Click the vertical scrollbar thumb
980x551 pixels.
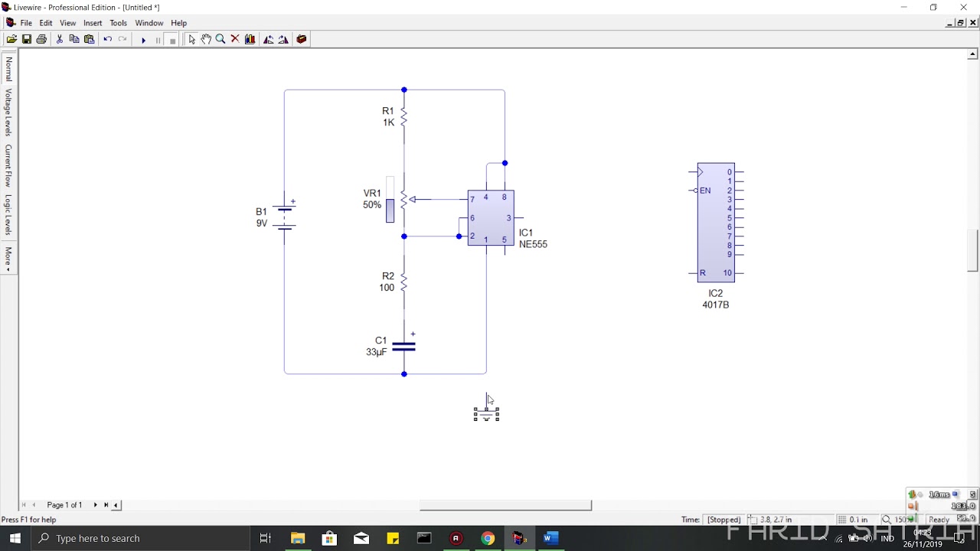972,250
